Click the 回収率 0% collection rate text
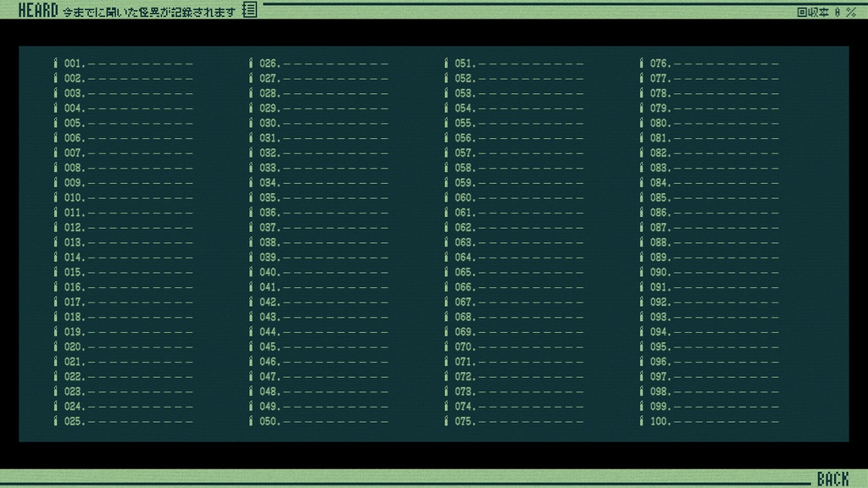The height and width of the screenshot is (488, 868). 826,12
